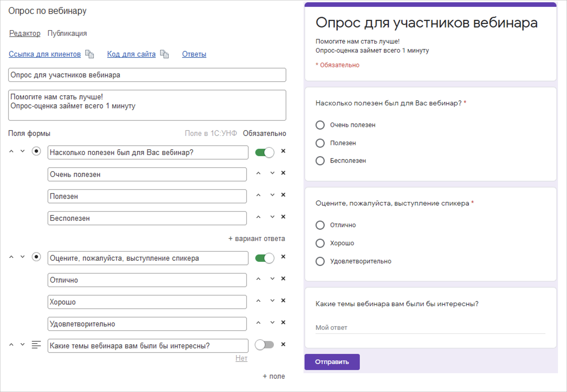Move 'Бесполезен' option down
This screenshot has height=392, width=567.
coord(272,217)
